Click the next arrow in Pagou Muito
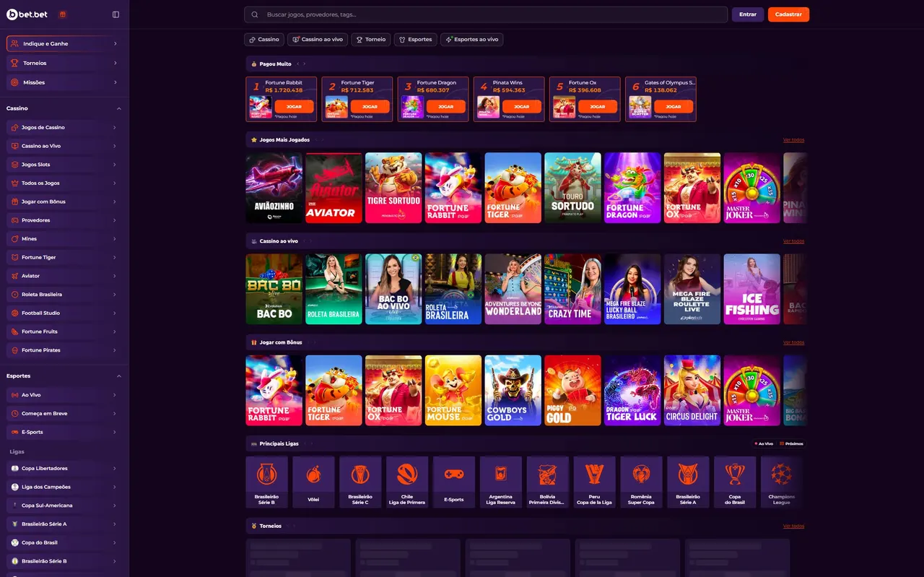Screen dimensions: 924x577 pyautogui.click(x=305, y=64)
